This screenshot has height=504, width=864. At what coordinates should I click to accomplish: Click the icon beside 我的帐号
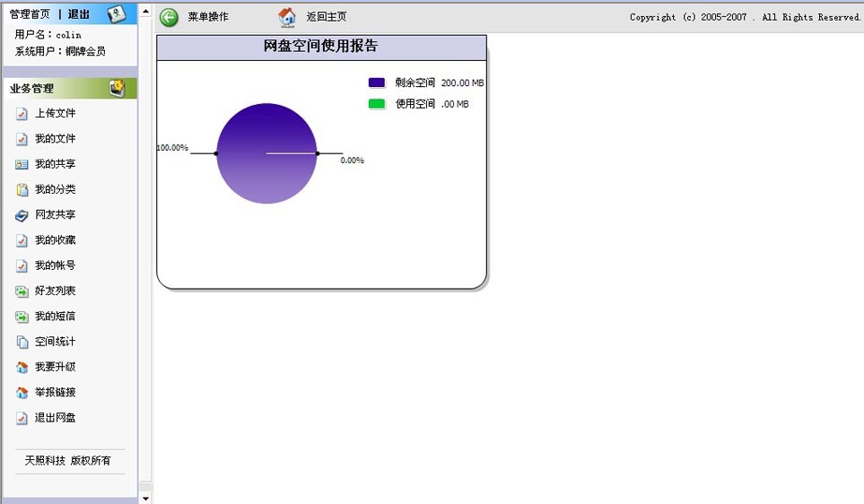pos(22,266)
